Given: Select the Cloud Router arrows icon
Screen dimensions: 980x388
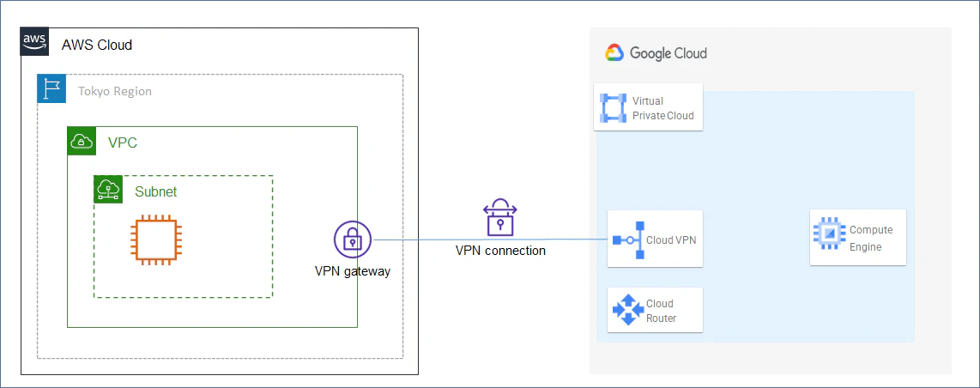Looking at the screenshot, I should click(x=627, y=311).
